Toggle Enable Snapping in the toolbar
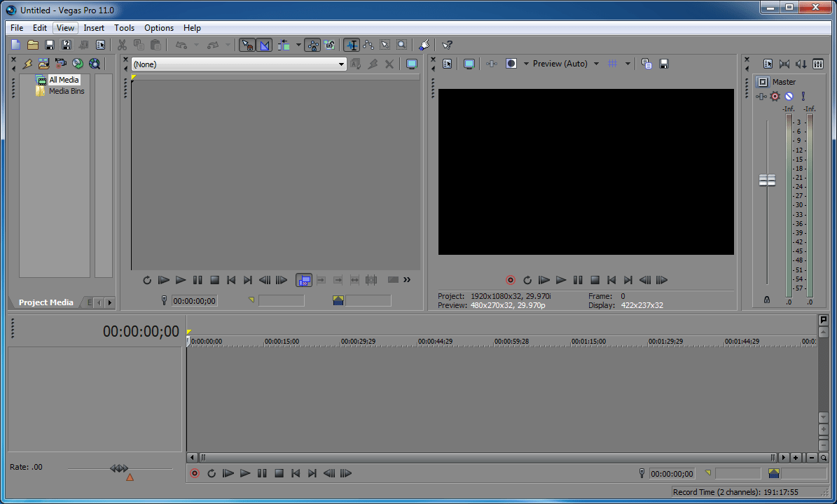 point(247,45)
